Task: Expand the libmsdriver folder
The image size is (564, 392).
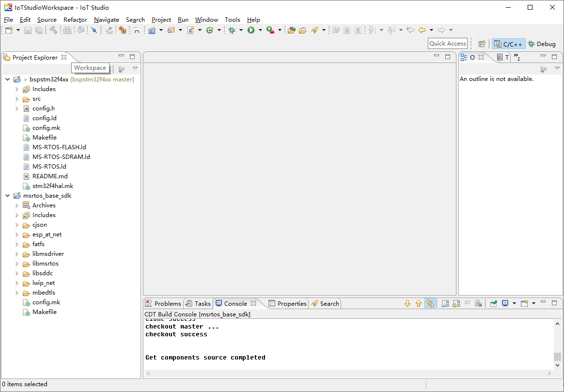Action: pos(17,254)
